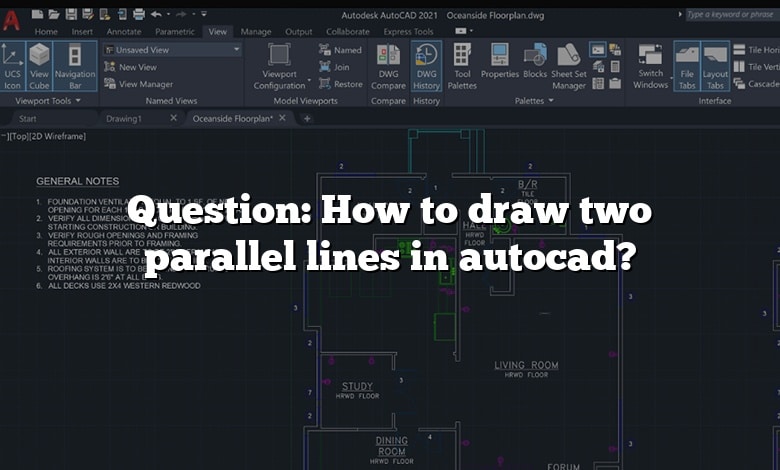
Task: Click Open from Web & Mobile icon
Action: point(105,14)
